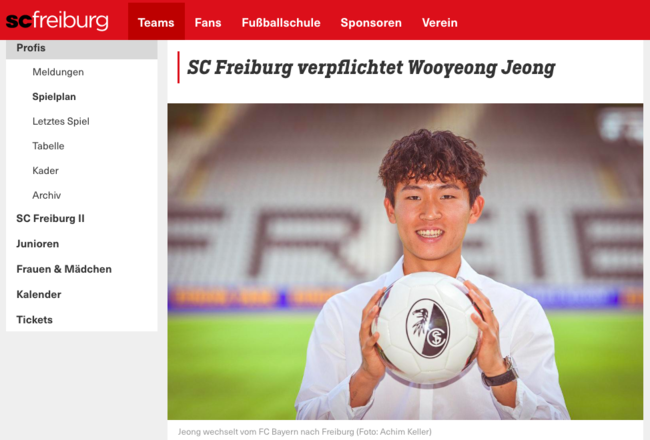This screenshot has width=650, height=440.
Task: Open Letztes Spiel in sidebar
Action: pos(61,122)
